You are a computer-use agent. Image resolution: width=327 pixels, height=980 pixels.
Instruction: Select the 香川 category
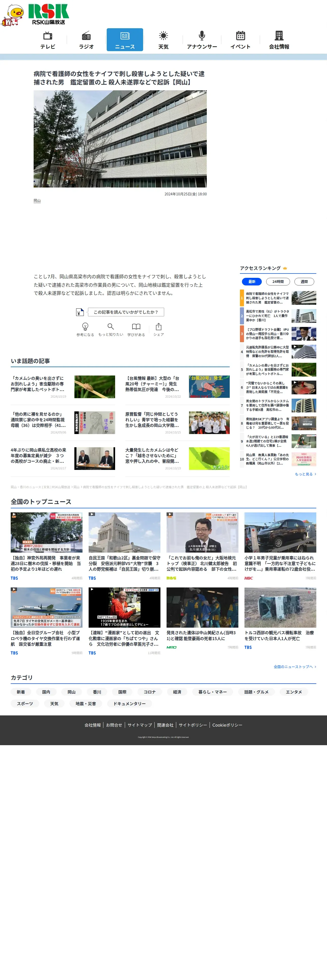click(x=97, y=692)
